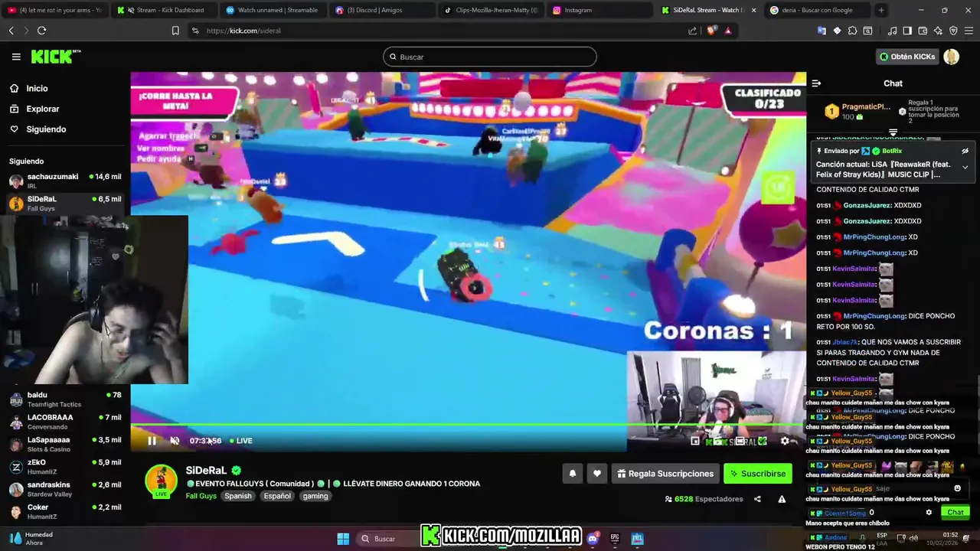980x551 pixels.
Task: Click the SiDeRaL streamer avatar
Action: point(162,481)
